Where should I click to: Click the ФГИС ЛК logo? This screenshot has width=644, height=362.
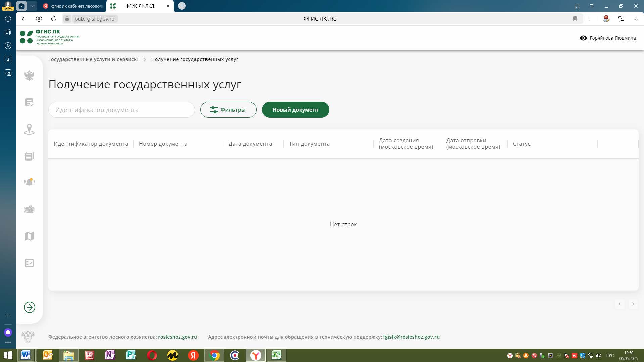tap(49, 37)
